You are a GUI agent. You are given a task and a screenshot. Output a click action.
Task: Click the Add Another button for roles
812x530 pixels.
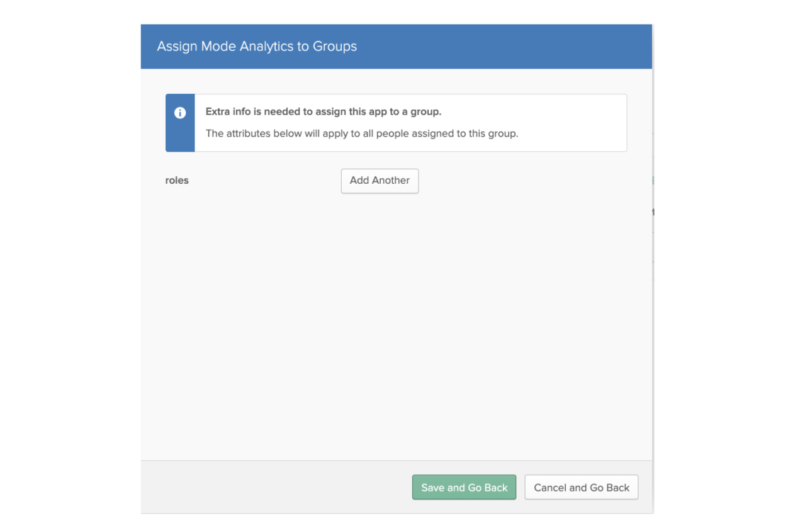click(x=380, y=181)
